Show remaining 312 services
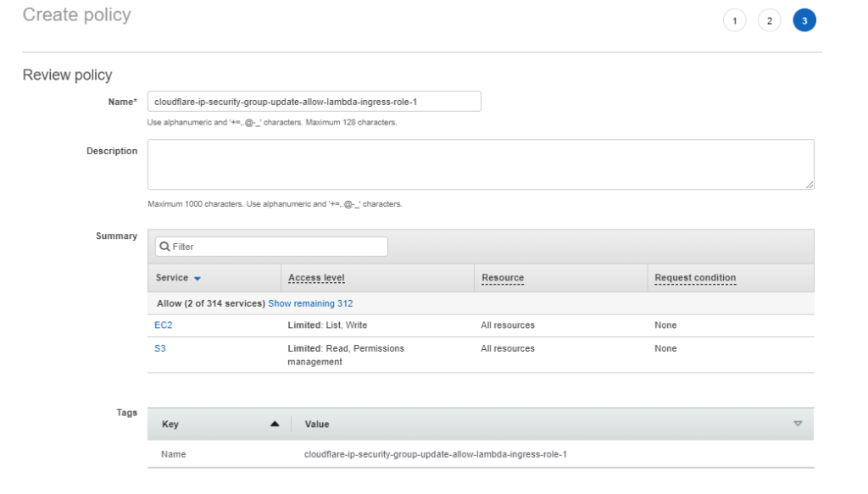This screenshot has height=494, width=868. [310, 303]
